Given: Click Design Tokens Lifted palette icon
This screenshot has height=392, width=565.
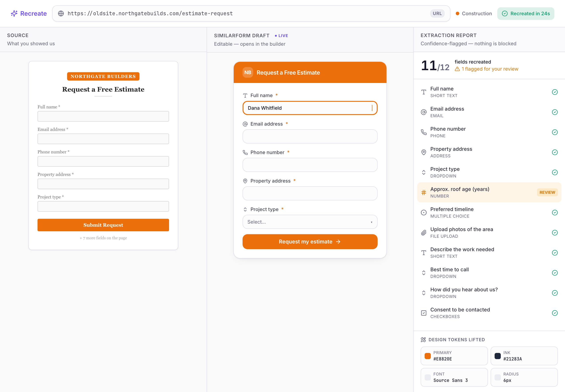Looking at the screenshot, I should [423, 340].
